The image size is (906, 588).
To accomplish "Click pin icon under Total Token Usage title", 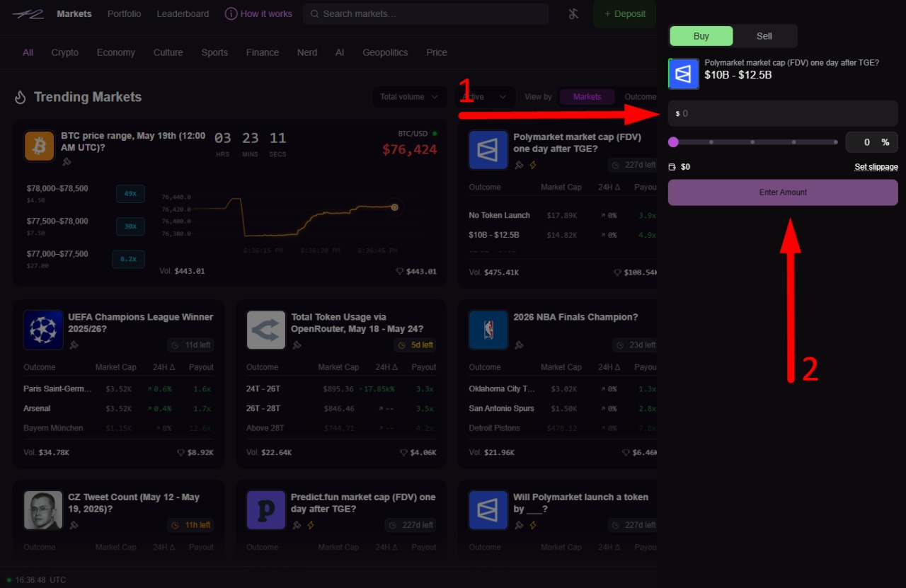I will [x=297, y=345].
